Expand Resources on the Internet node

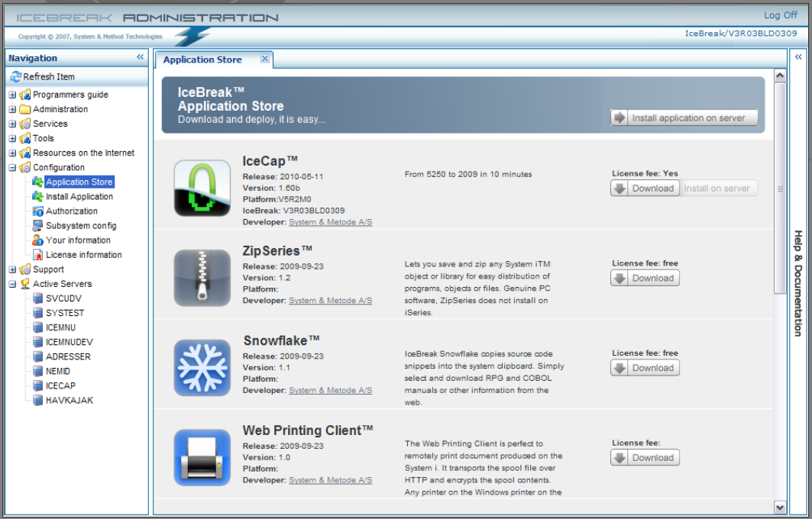pyautogui.click(x=12, y=153)
